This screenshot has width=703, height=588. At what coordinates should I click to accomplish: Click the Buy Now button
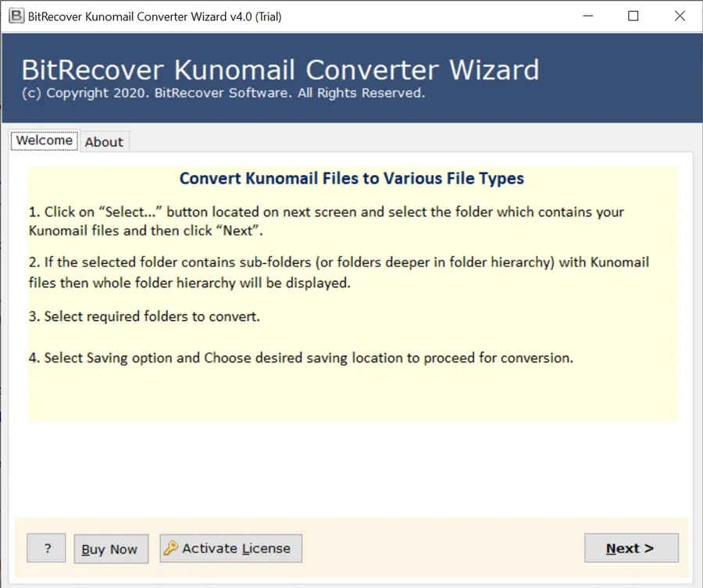click(111, 548)
